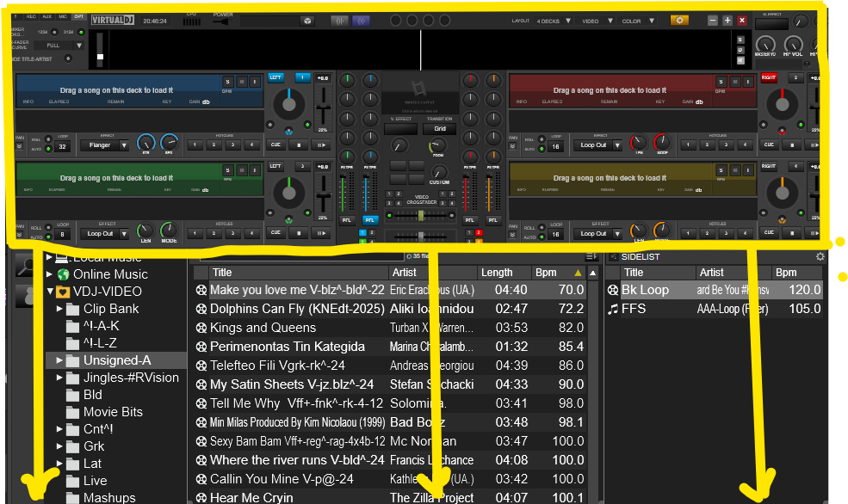Click the grey waveform button in top bar
848x504 pixels.
340,21
